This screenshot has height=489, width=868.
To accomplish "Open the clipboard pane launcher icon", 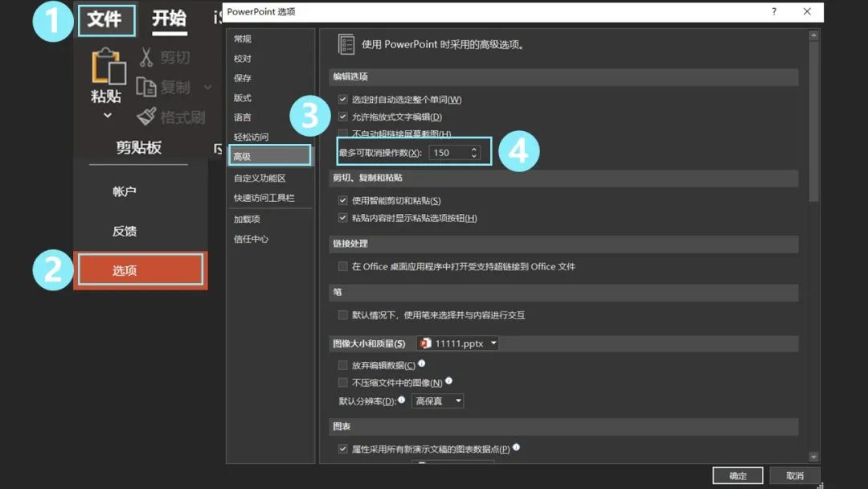I will pos(218,149).
